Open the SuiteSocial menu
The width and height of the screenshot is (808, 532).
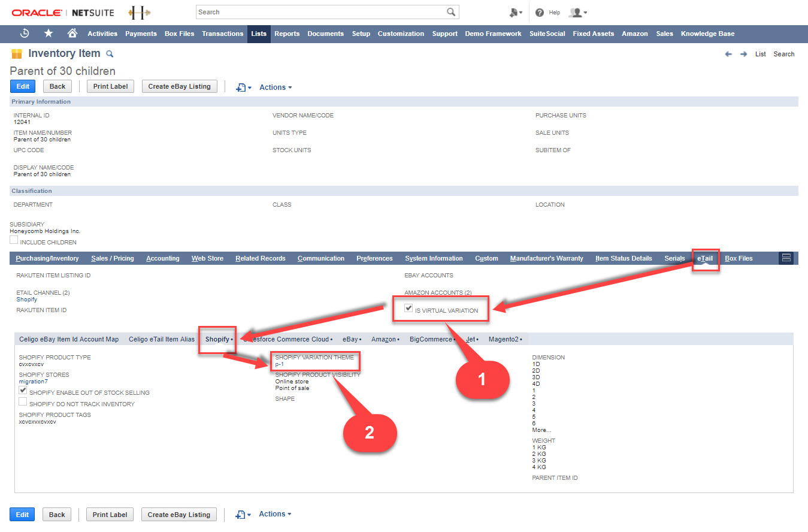[x=547, y=34]
